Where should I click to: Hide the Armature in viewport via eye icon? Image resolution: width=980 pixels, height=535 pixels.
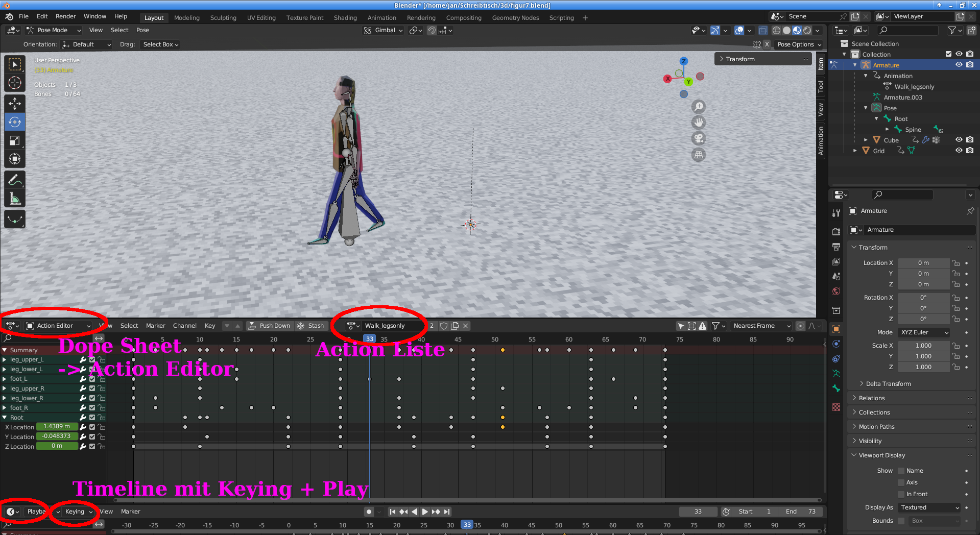(959, 65)
